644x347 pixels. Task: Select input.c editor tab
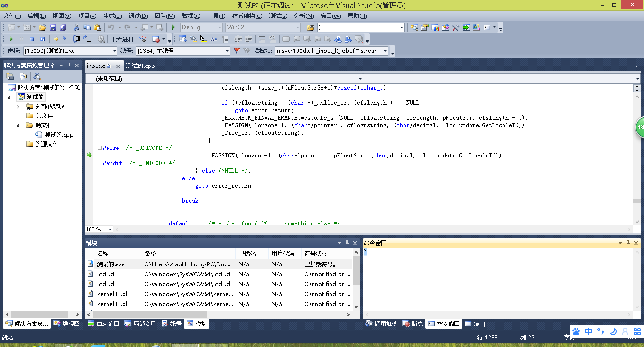(x=96, y=66)
